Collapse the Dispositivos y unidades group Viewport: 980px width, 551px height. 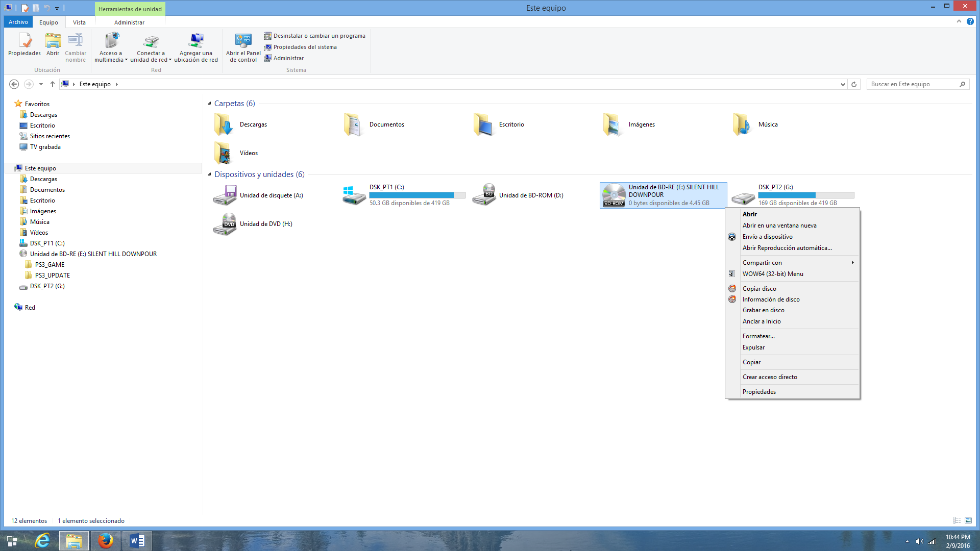tap(209, 174)
